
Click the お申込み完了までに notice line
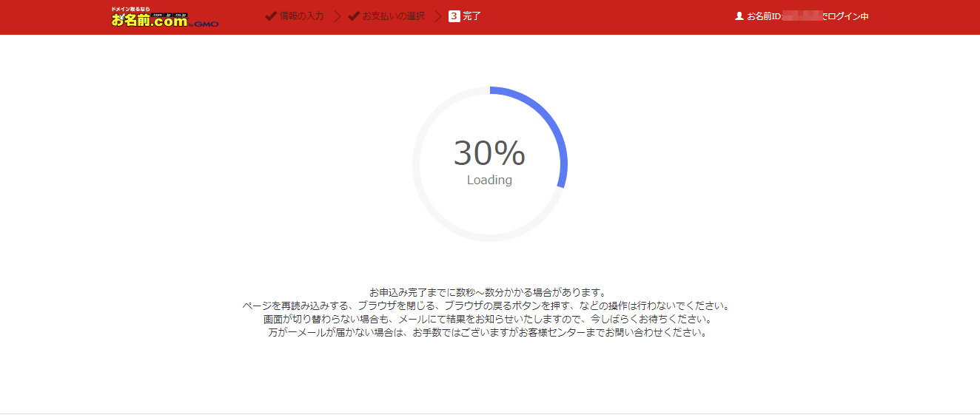pyautogui.click(x=488, y=292)
